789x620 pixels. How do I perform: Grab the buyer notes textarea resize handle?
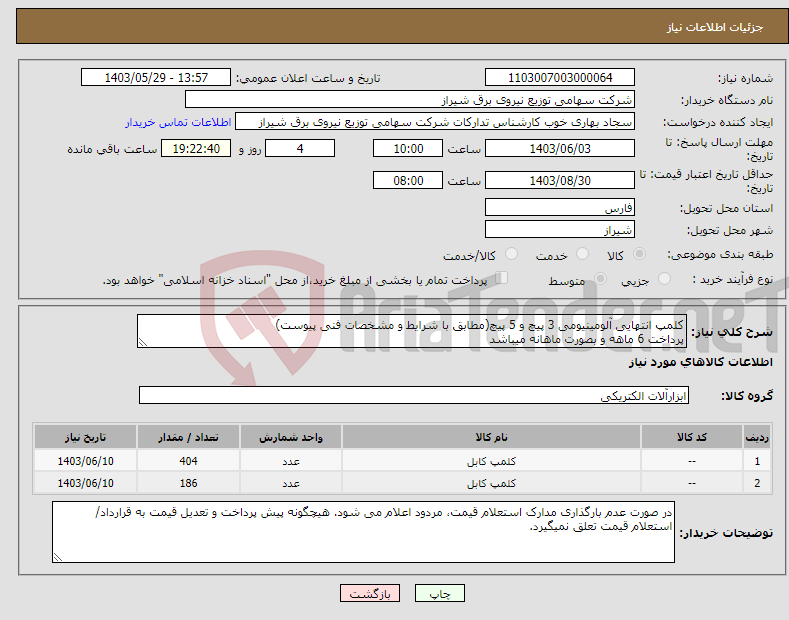click(58, 557)
